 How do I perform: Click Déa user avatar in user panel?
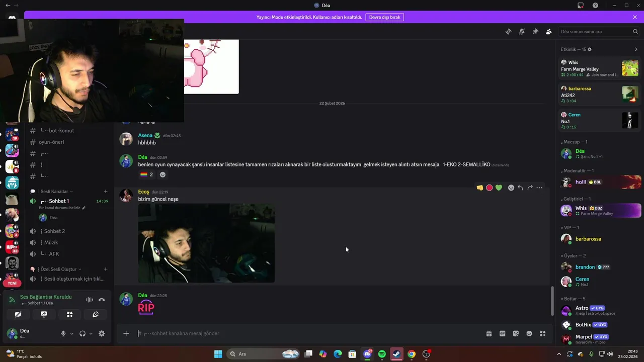point(12,333)
